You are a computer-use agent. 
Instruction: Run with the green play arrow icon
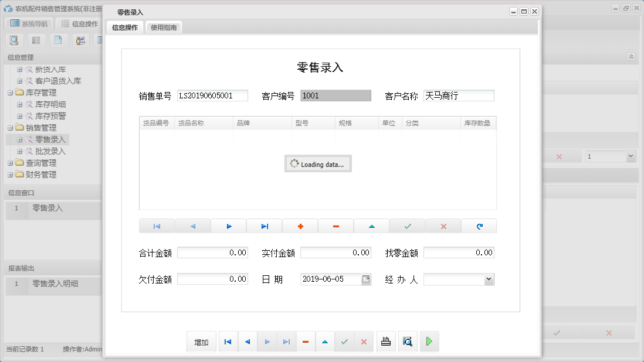(429, 341)
